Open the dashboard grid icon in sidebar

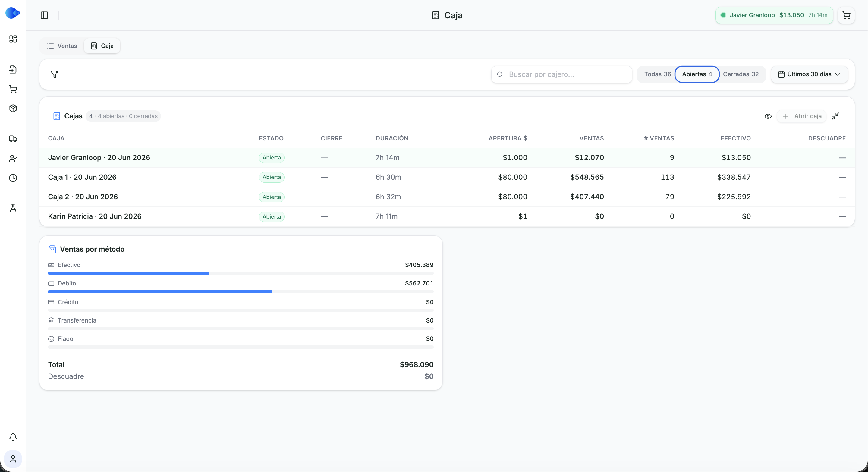click(13, 39)
